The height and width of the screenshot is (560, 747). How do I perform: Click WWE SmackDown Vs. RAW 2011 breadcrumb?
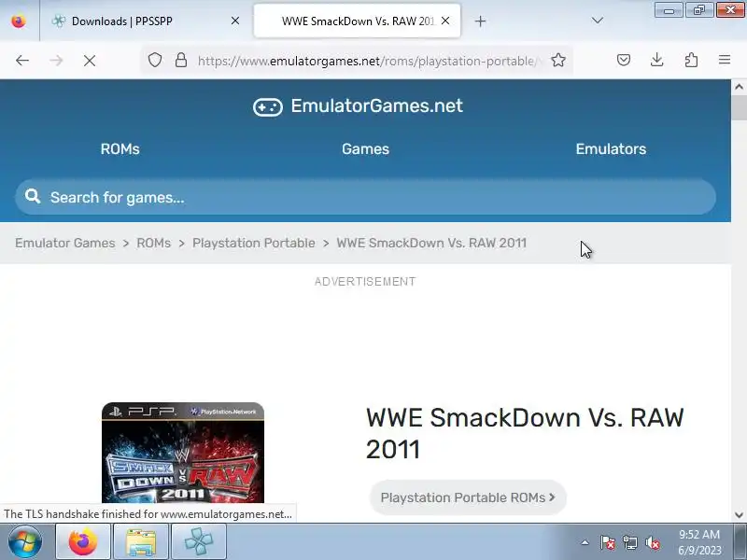[431, 243]
